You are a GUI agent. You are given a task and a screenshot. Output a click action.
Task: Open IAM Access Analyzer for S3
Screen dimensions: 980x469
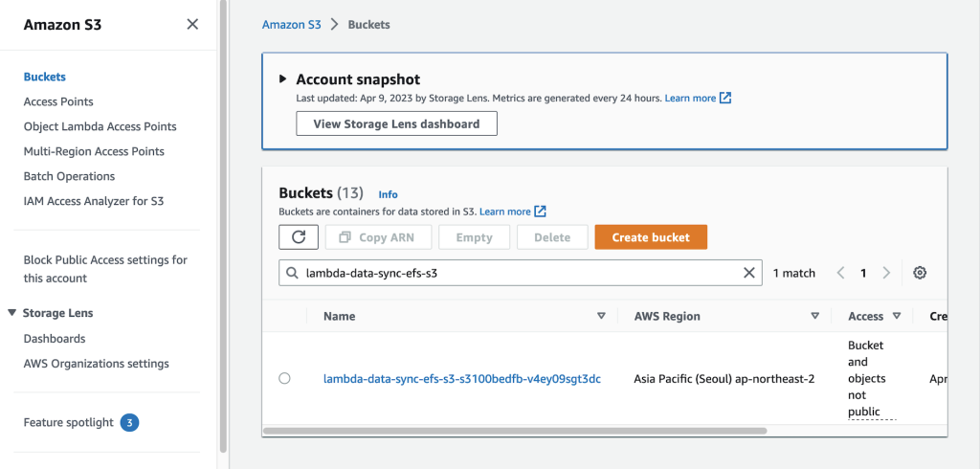94,201
